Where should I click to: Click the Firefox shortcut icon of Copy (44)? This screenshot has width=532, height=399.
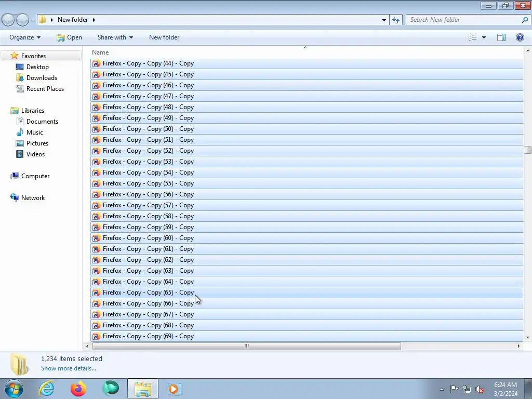pos(96,63)
